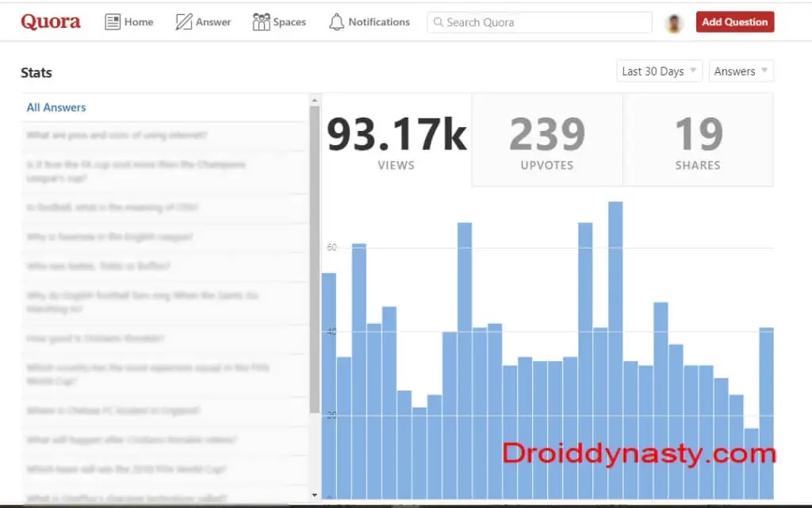Screen dimensions: 812x508
Task: Click the Add Question button
Action: (x=735, y=21)
